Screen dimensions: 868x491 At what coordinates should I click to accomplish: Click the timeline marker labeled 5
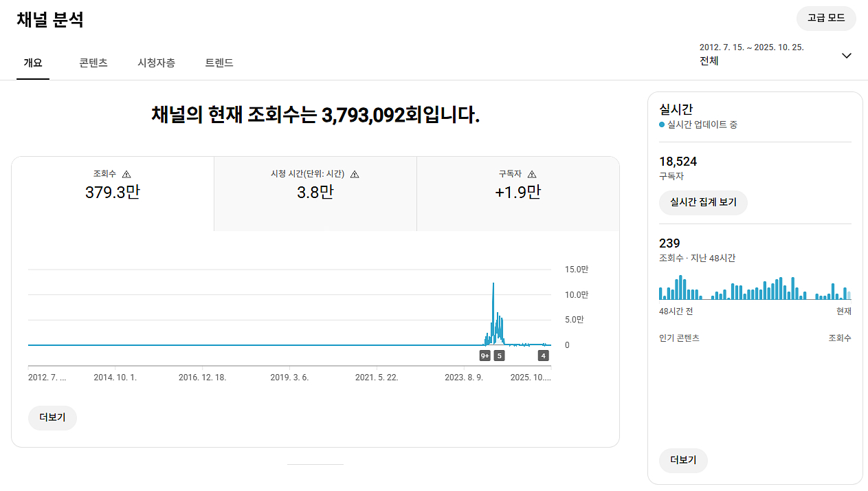pos(500,356)
